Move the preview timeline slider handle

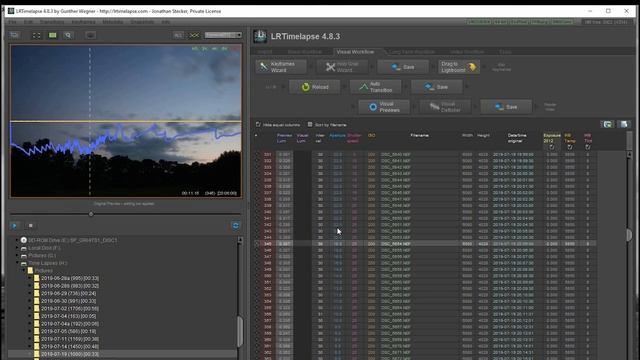(91, 213)
